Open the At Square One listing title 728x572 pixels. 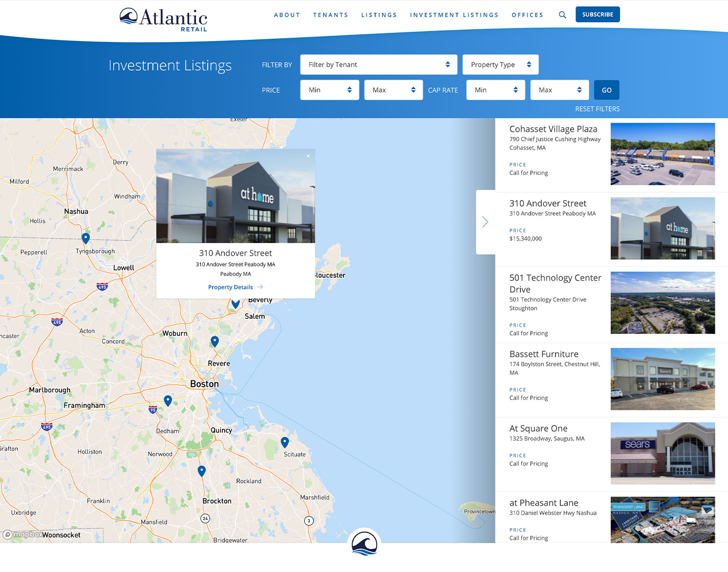(x=538, y=428)
